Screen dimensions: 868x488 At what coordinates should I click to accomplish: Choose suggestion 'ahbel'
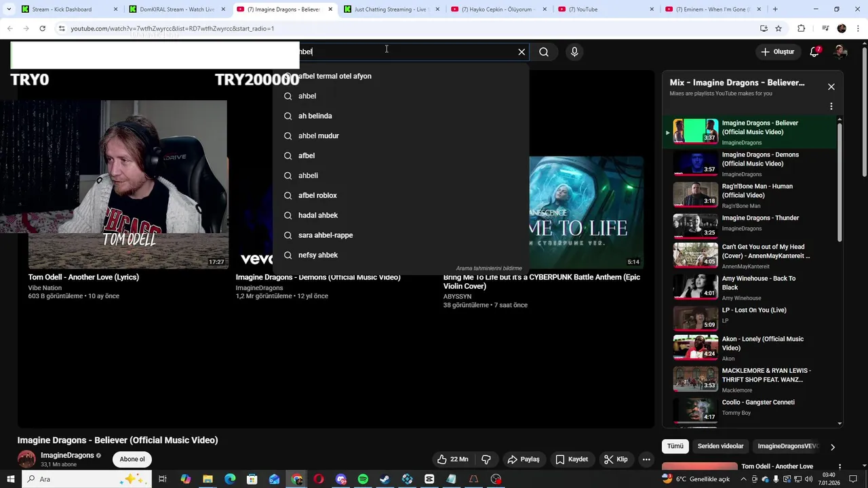(x=401, y=96)
